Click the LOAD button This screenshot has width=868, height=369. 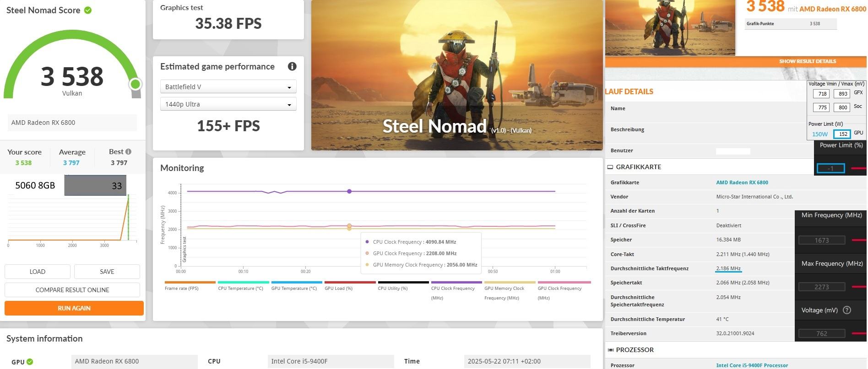point(38,272)
